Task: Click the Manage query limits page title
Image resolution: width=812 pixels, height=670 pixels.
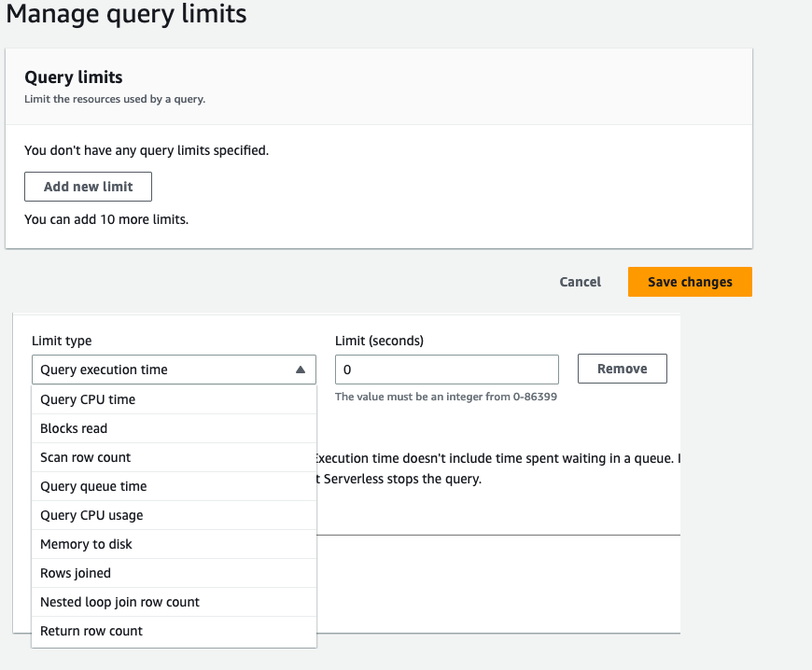Action: pyautogui.click(x=127, y=15)
